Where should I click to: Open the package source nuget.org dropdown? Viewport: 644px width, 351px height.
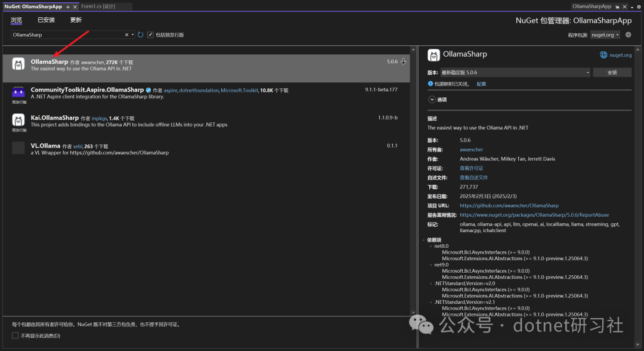617,35
